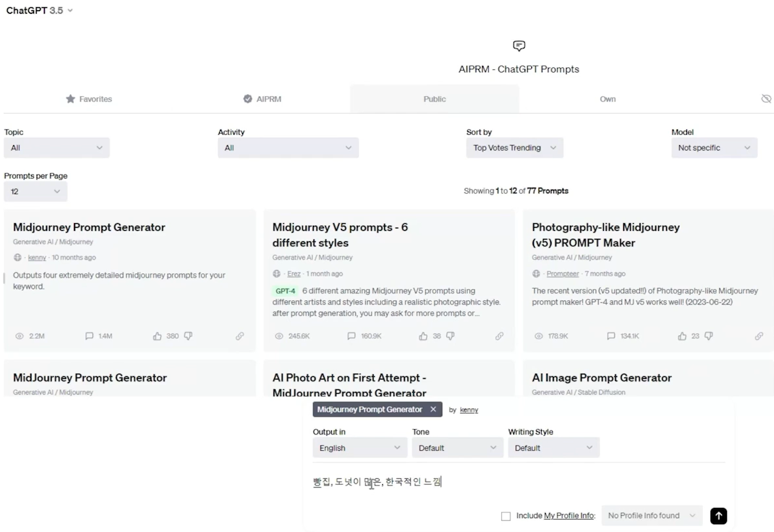Open kenny link beside selected template chip
This screenshot has width=774, height=532.
(x=469, y=410)
